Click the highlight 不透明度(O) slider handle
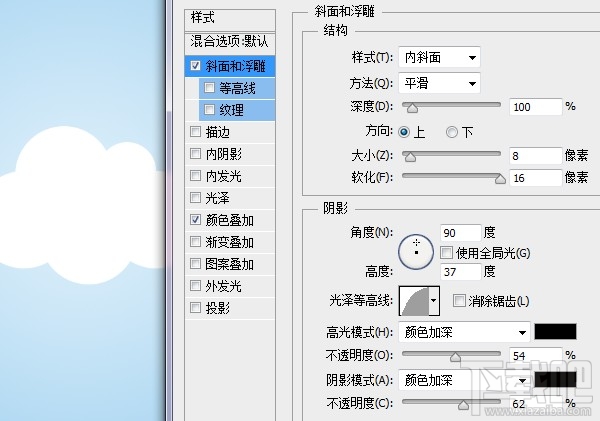The width and height of the screenshot is (600, 421). (x=455, y=357)
